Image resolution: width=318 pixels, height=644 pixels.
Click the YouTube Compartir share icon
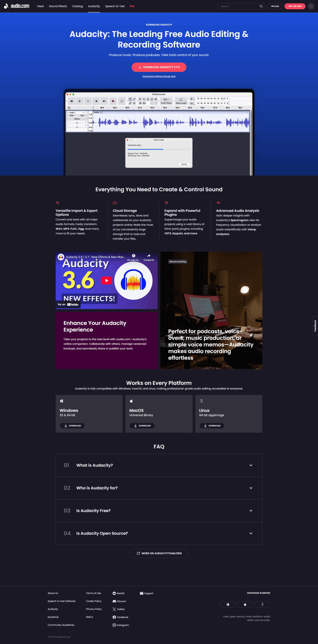[149, 256]
